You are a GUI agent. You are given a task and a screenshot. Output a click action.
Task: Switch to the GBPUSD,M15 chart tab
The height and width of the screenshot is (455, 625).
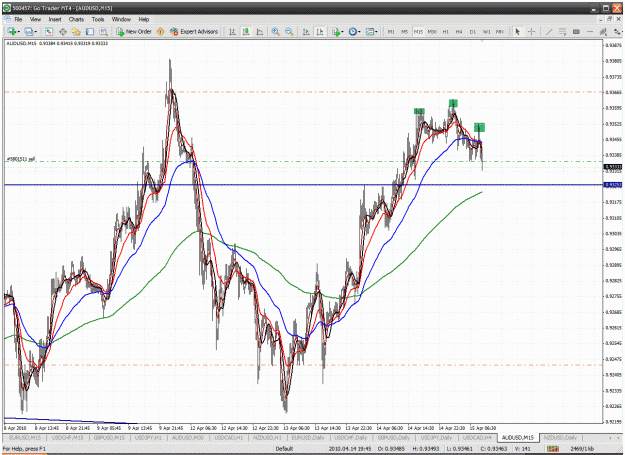tap(109, 438)
